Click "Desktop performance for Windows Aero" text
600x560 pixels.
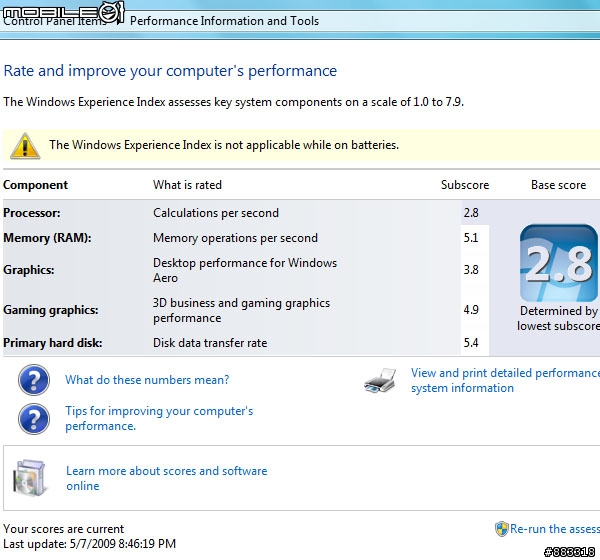coord(245,270)
